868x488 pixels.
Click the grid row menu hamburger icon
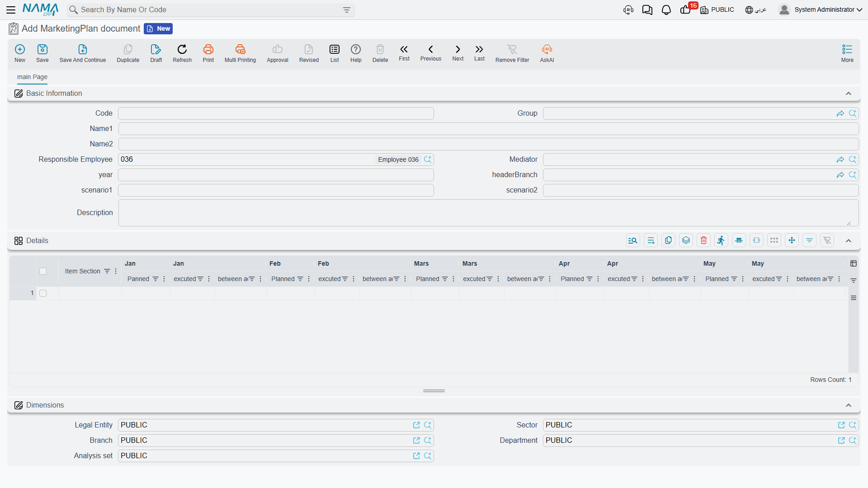tap(854, 298)
